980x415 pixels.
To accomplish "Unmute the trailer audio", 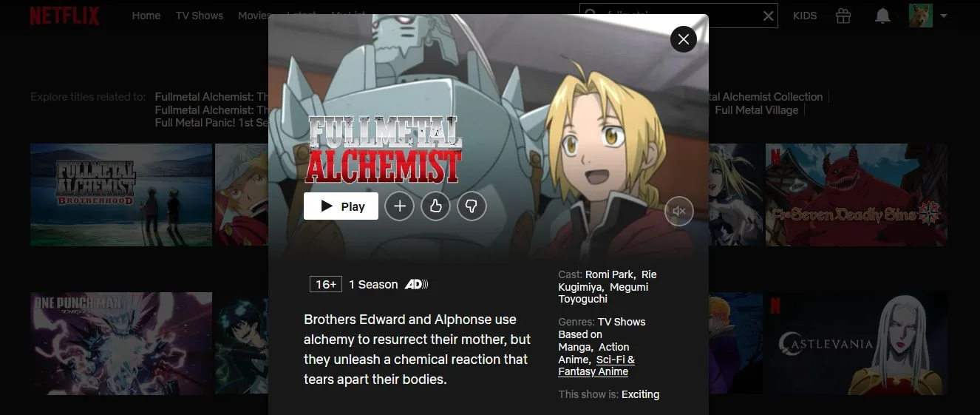I will pos(679,211).
